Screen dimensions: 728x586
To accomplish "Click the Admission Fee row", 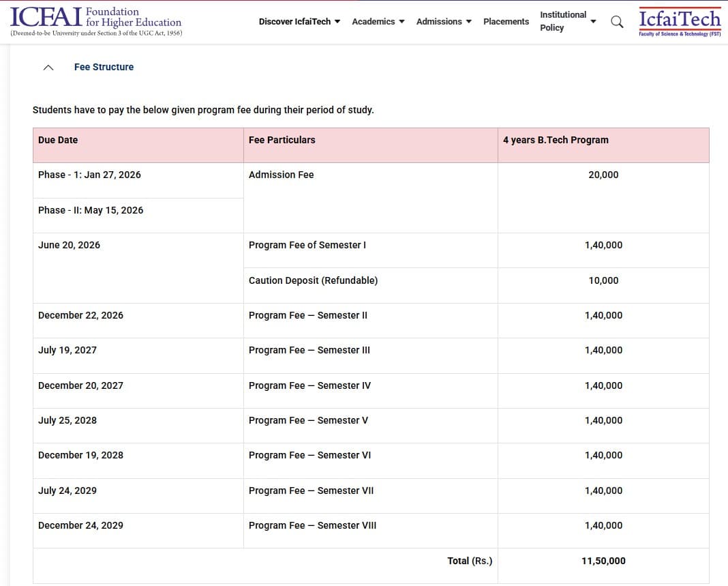I will coord(282,175).
